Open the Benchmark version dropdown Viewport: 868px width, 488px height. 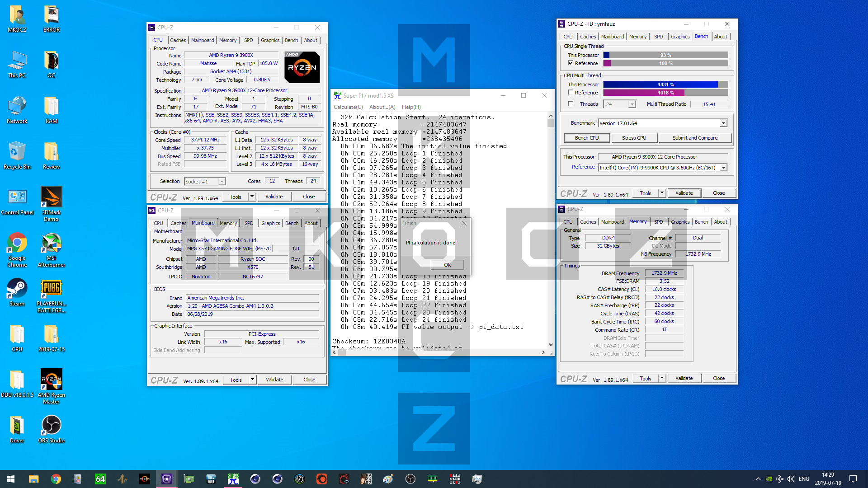[723, 123]
